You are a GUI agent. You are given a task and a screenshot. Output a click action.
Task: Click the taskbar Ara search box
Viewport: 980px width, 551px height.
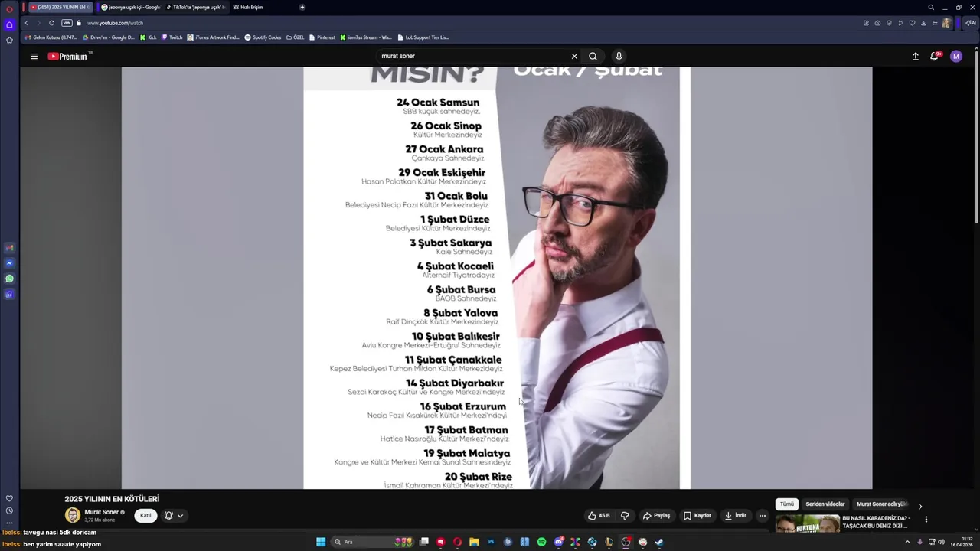373,542
